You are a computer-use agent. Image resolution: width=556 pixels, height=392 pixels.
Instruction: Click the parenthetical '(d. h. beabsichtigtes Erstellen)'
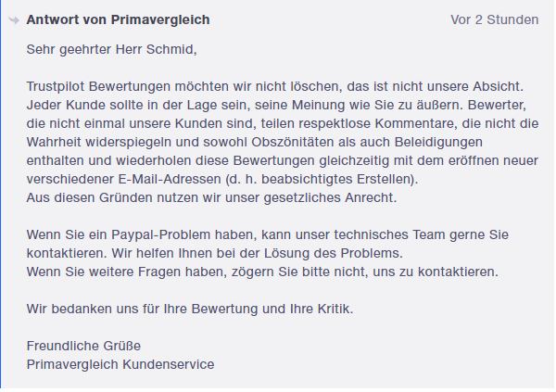click(x=321, y=179)
